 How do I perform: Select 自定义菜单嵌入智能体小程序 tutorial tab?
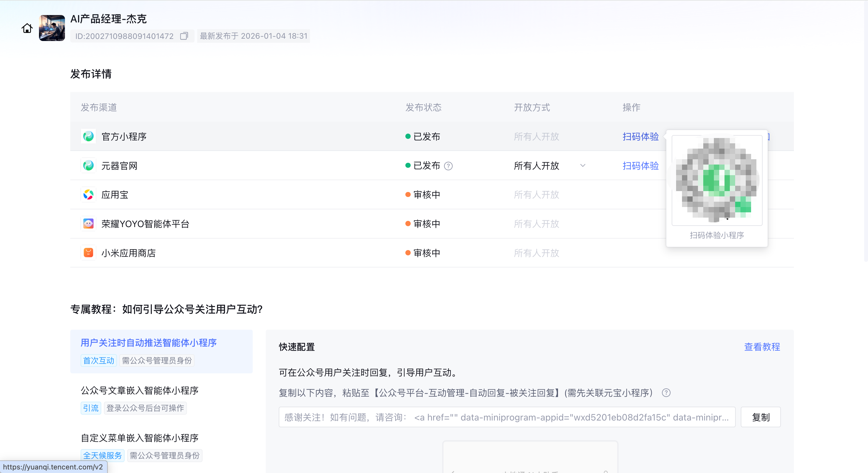(139, 438)
